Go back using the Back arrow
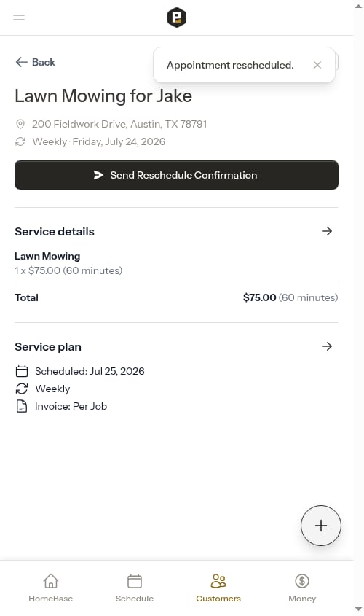 point(35,62)
